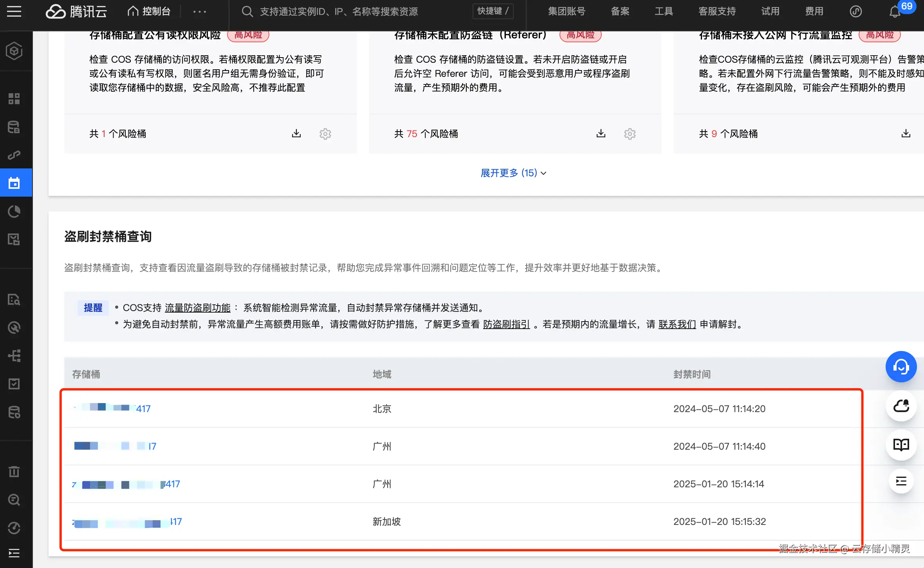The width and height of the screenshot is (924, 568).
Task: Expand 展开更多 (15) risk items
Action: click(x=513, y=173)
